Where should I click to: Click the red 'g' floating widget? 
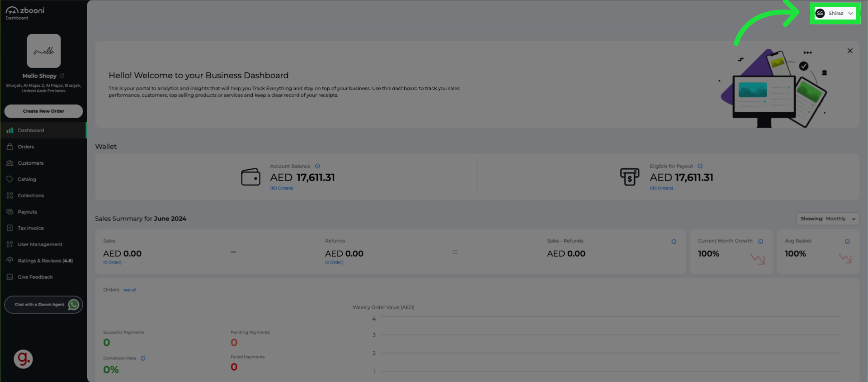click(23, 359)
